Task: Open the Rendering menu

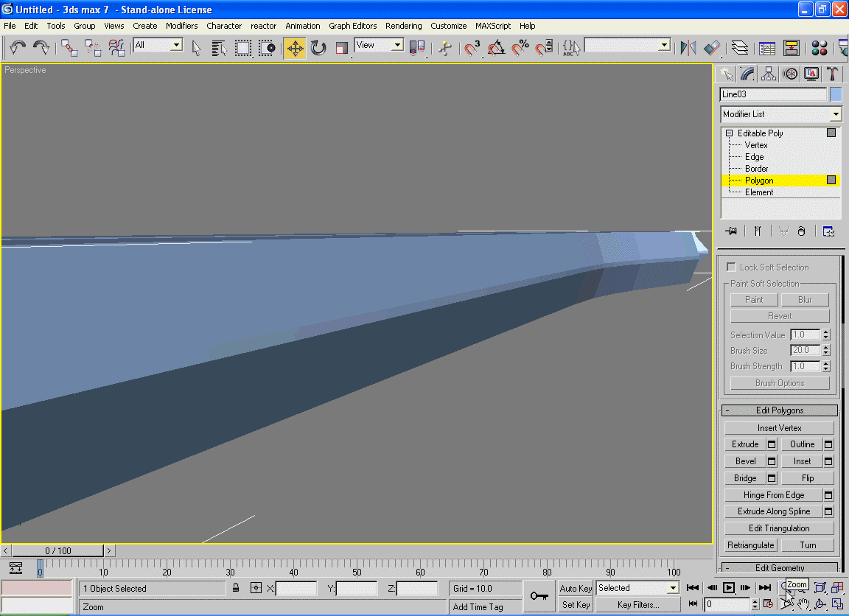Action: [x=403, y=26]
